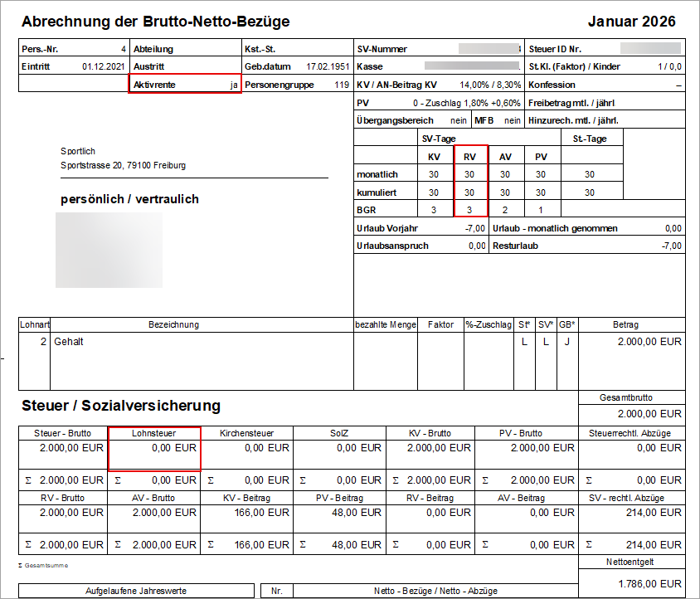Image resolution: width=700 pixels, height=599 pixels.
Task: Click the Januar 2026 period heading
Action: coord(632,22)
